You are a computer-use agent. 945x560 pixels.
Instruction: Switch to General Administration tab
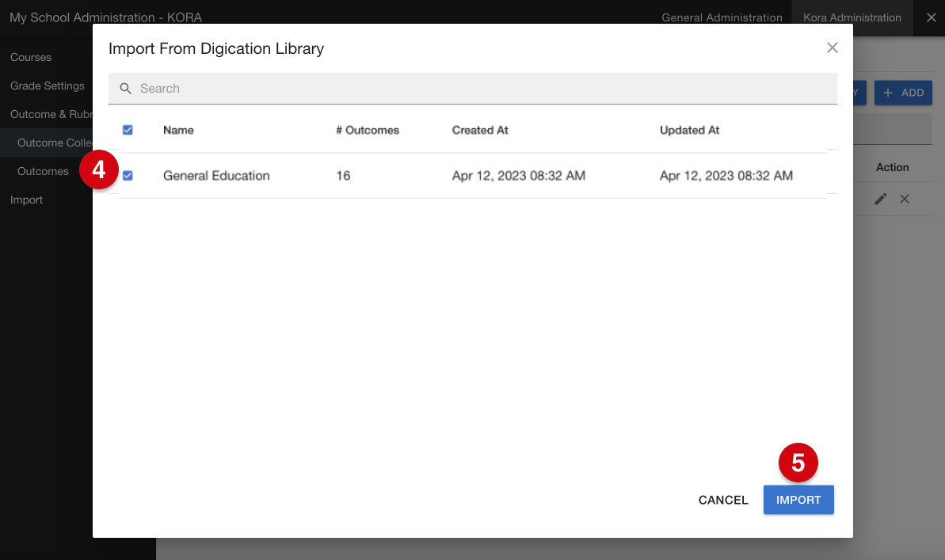pyautogui.click(x=722, y=17)
